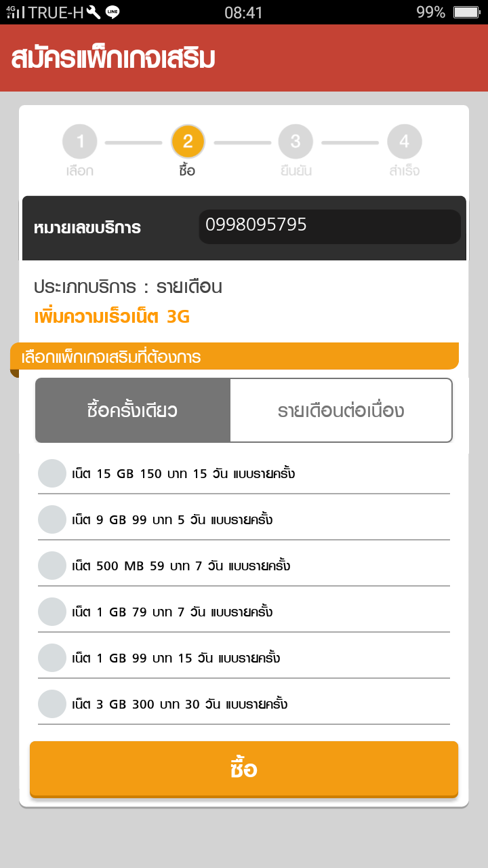
Task: Pick the 3 GB 300 baht 30-day package
Action: coord(52,704)
